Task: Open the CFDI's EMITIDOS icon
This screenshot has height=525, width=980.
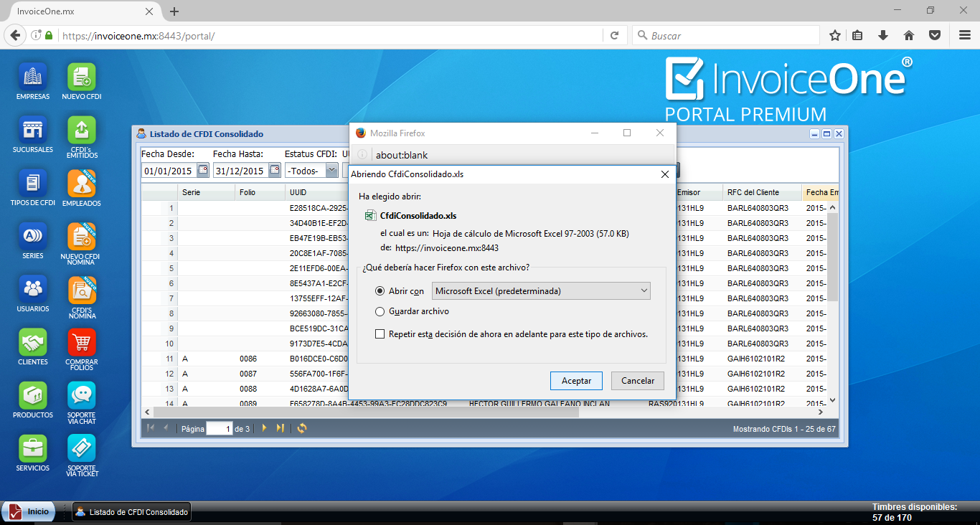Action: click(82, 131)
